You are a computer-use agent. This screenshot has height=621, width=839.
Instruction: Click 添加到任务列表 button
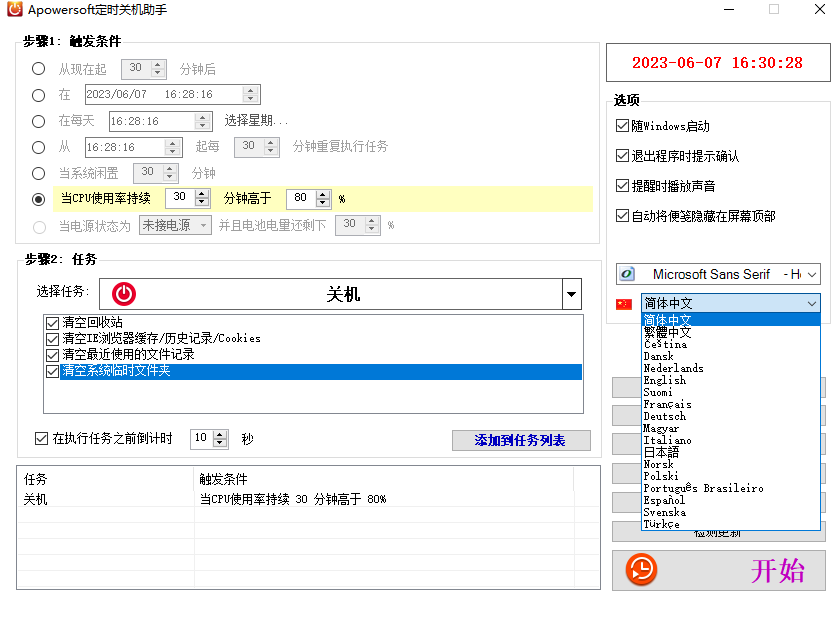(521, 440)
